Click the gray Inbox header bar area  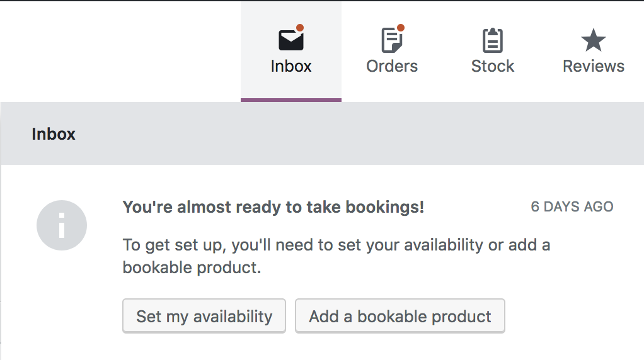point(323,133)
